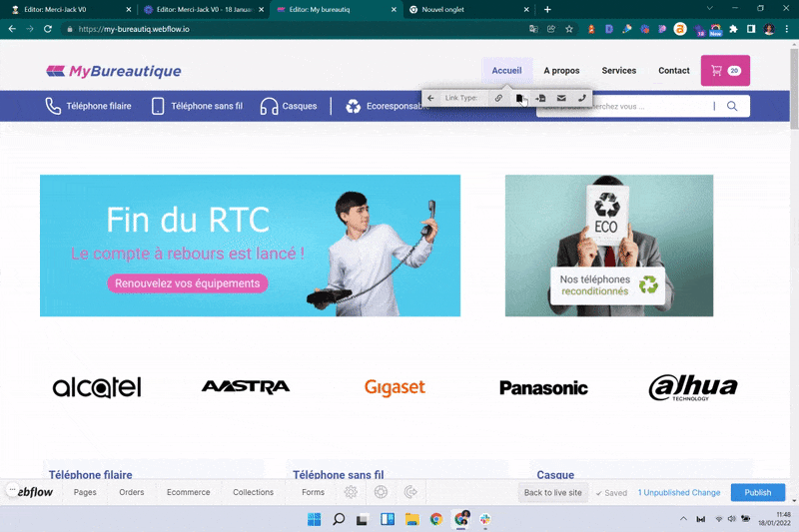The height and width of the screenshot is (532, 799).
Task: Select the Page link type icon
Action: (519, 98)
